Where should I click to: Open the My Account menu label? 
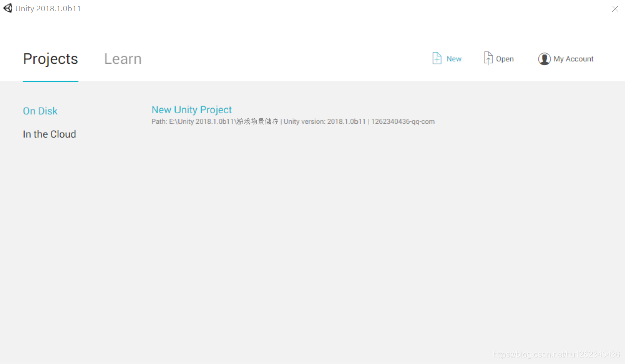point(573,59)
